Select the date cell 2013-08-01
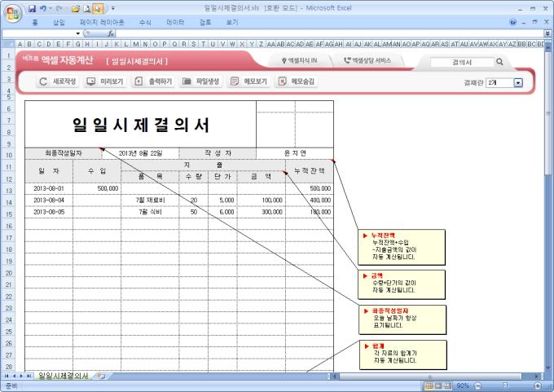554x392 pixels. [x=49, y=189]
